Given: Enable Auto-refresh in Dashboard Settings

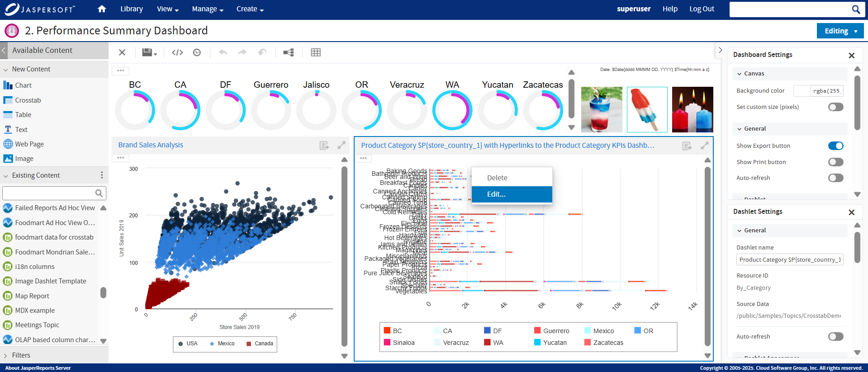Looking at the screenshot, I should [836, 178].
